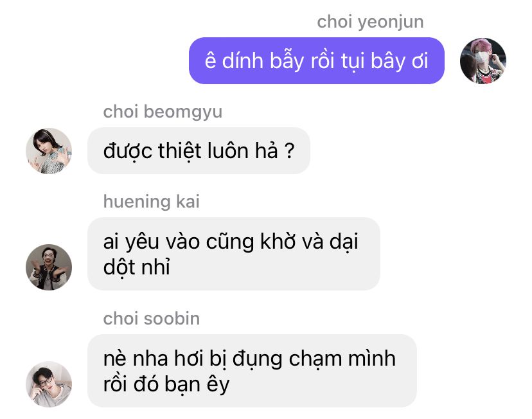This screenshot has height=419, width=532.
Task: Click the 'dột nhỉ' line in kai's message
Action: tap(136, 267)
